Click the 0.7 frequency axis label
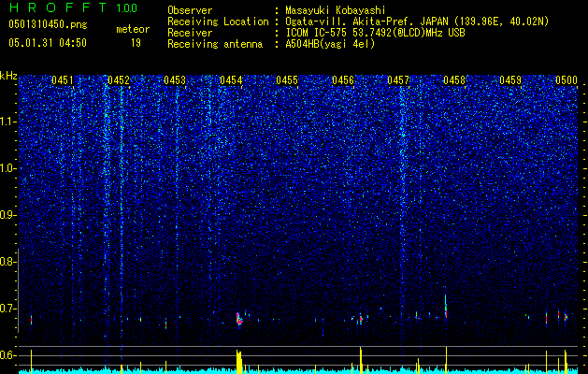 (8, 309)
